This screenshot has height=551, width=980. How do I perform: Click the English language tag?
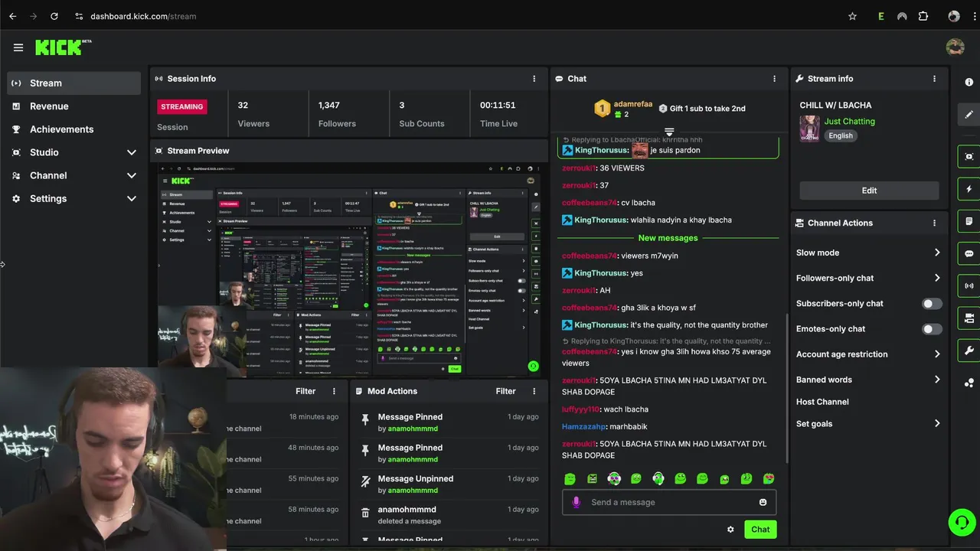tap(841, 135)
